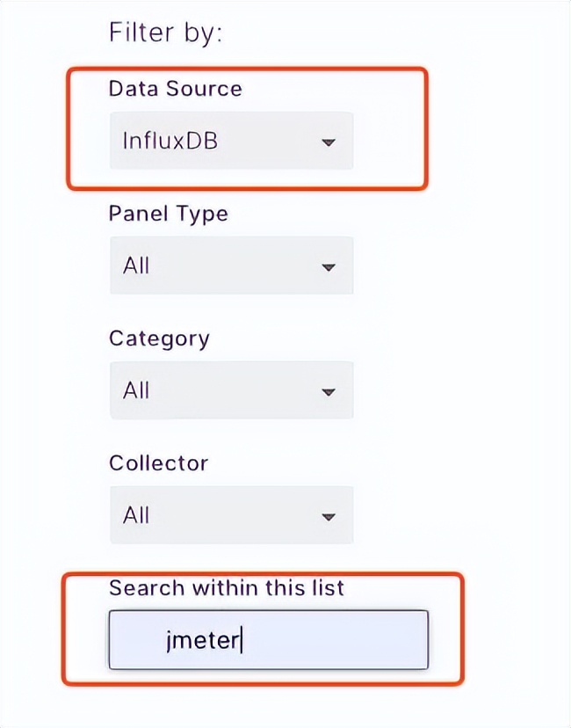Place cursor at end of 'jmeter' text
Screen dimensions: 571x728
tap(241, 640)
